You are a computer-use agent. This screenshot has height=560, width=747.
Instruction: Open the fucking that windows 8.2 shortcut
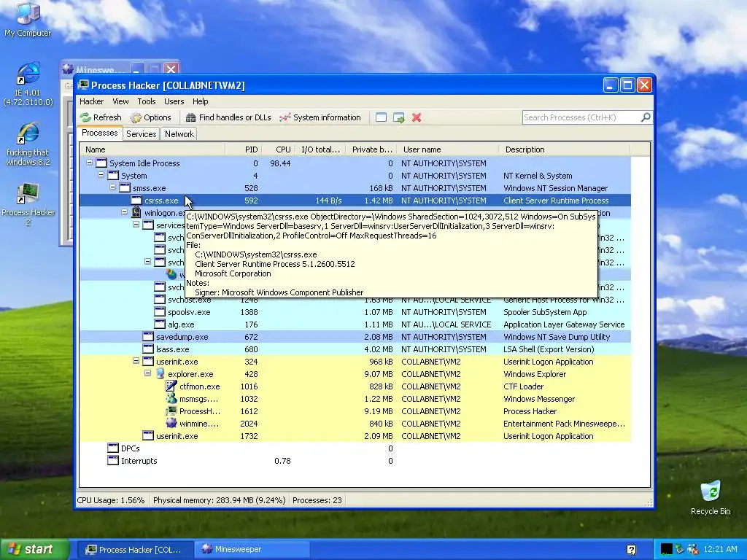pos(28,144)
